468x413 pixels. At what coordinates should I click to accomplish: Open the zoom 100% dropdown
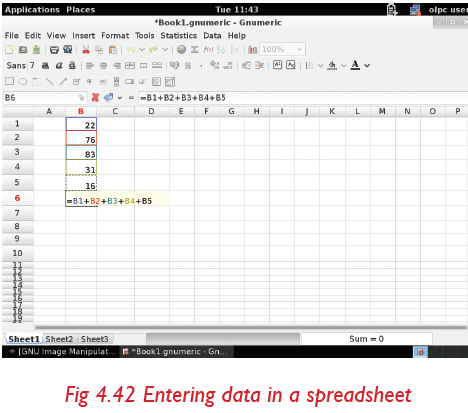pos(299,50)
